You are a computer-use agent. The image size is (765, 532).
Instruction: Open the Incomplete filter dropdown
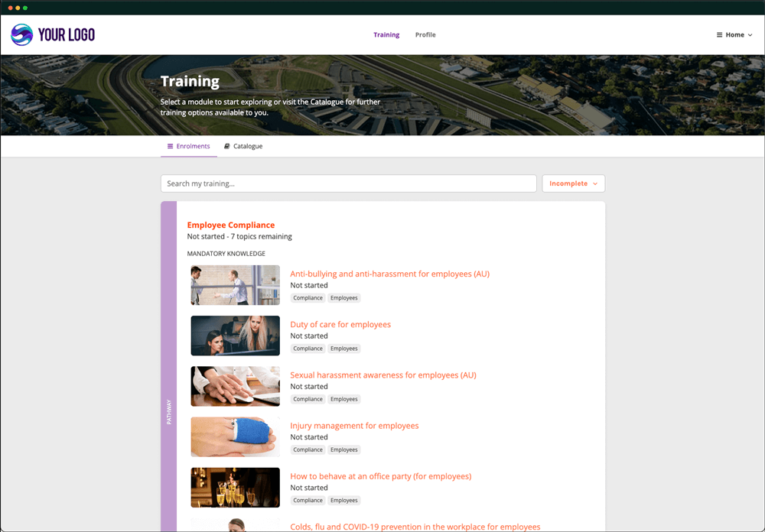tap(573, 183)
